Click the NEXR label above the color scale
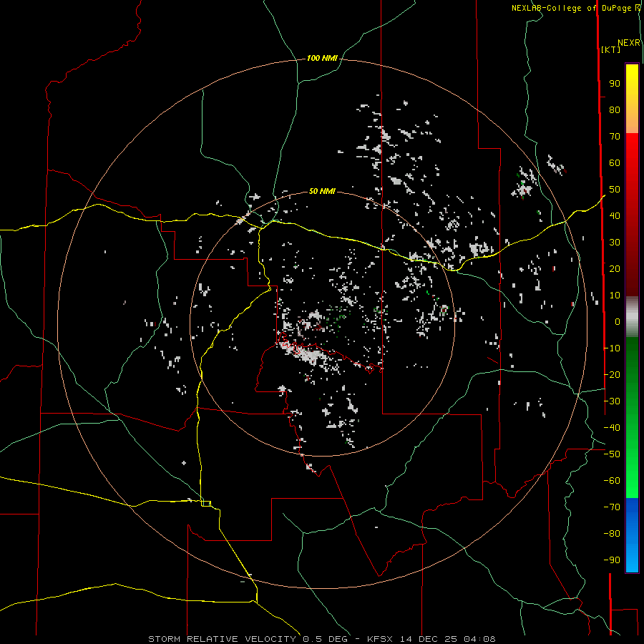 [x=629, y=43]
